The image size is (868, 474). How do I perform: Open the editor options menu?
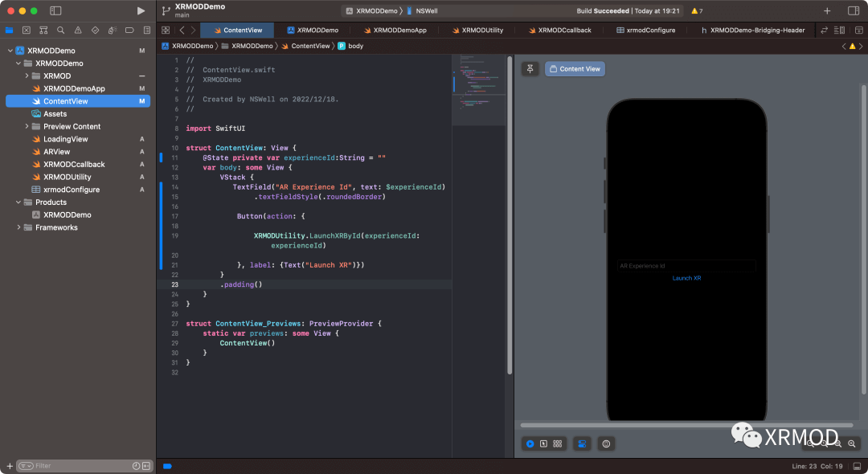[x=839, y=31]
